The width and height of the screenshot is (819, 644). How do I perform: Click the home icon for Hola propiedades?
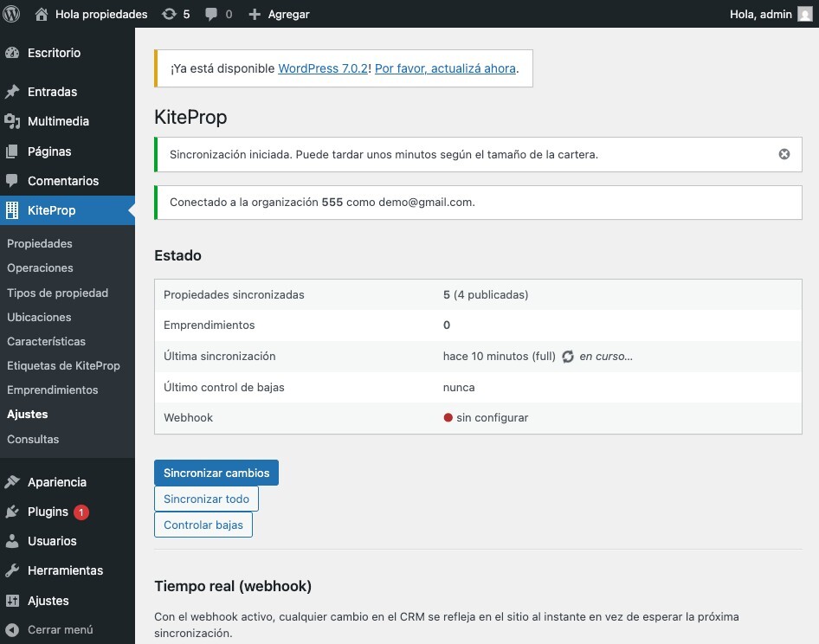(42, 14)
